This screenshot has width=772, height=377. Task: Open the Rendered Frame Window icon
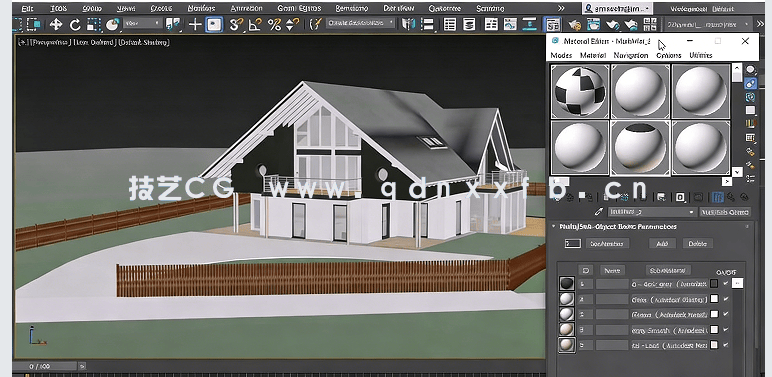(x=593, y=24)
